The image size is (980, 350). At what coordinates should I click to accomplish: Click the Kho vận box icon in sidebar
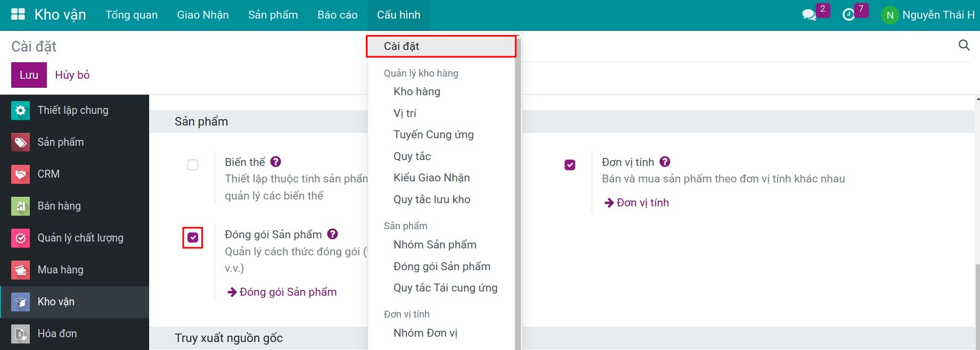pyautogui.click(x=20, y=302)
